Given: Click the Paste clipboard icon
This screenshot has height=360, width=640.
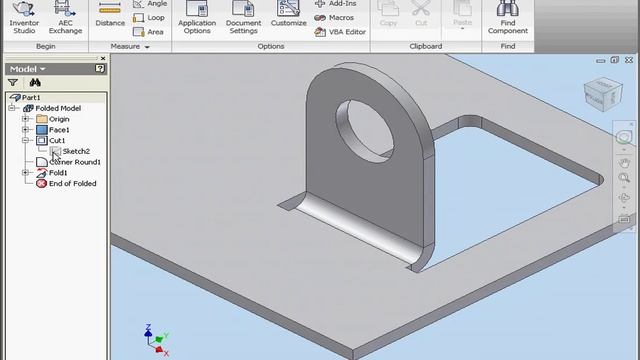Looking at the screenshot, I should tap(462, 13).
